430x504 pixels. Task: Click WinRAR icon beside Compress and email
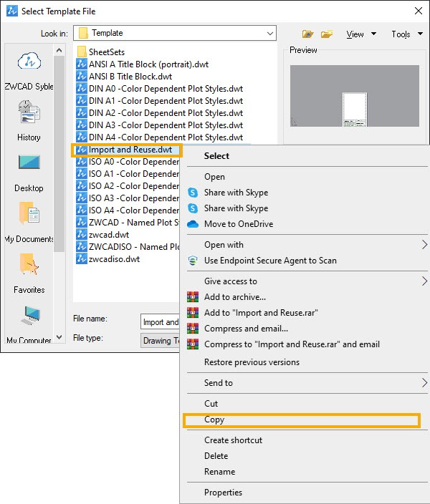193,328
